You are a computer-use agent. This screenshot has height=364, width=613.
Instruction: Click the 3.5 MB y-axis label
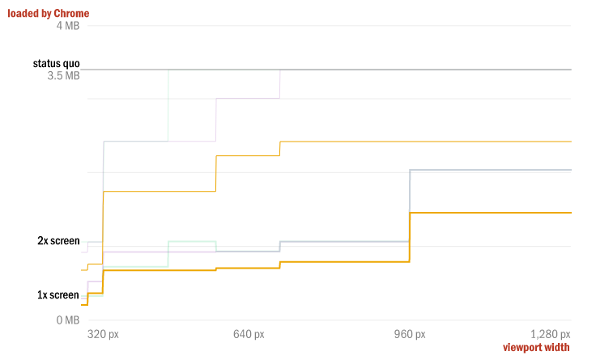pyautogui.click(x=63, y=76)
